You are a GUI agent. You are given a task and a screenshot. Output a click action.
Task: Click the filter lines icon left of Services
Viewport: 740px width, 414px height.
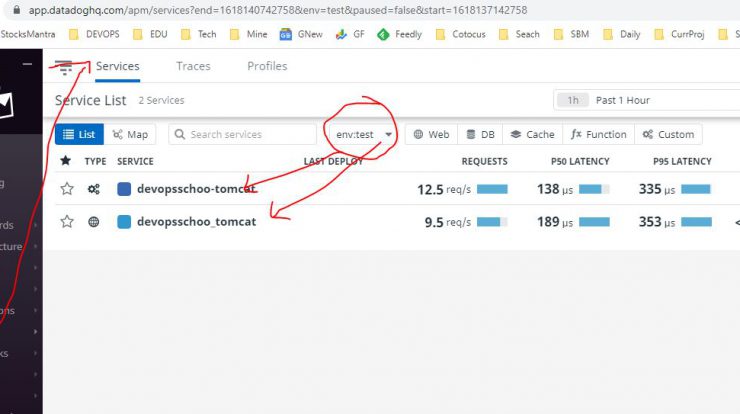64,68
